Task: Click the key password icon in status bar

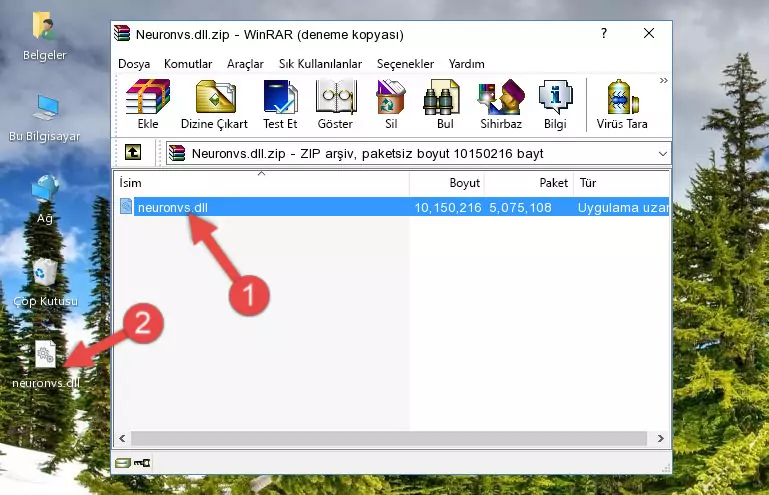Action: coord(142,462)
